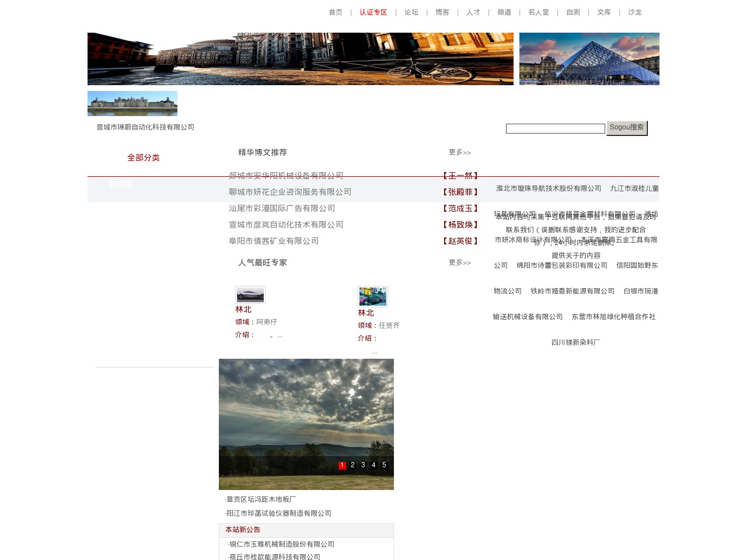Click the 精华博文推荐 section heading
Screen dimensions: 747x560
coord(263,152)
